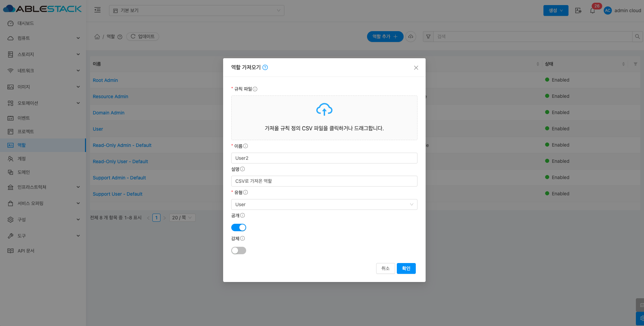Click the 검색 search input field
Viewport: 644px width, 326px height.
pyautogui.click(x=533, y=37)
